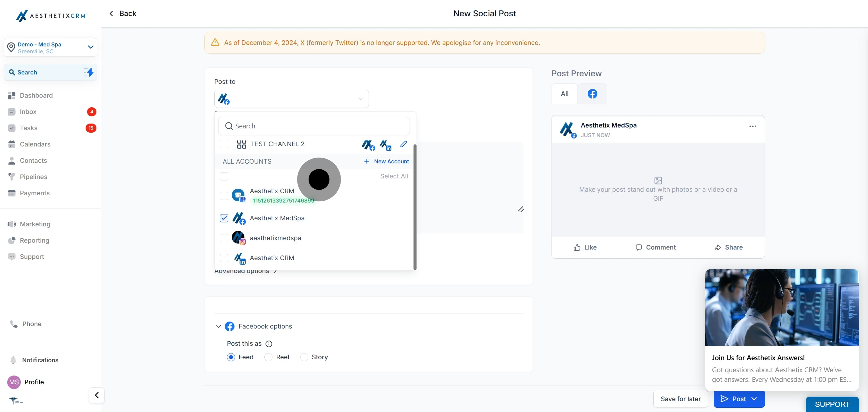Image resolution: width=868 pixels, height=412 pixels.
Task: Click the accounts list vertical scrollbar
Action: point(415,207)
